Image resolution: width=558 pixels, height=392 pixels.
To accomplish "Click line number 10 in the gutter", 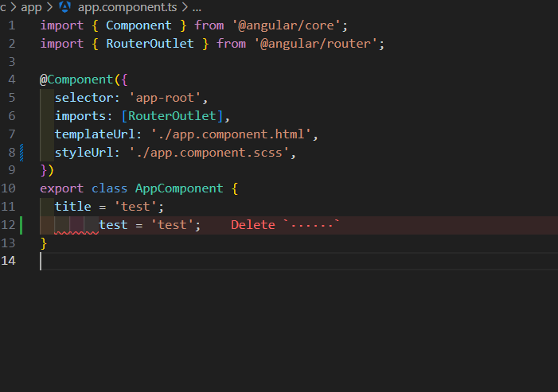I will (8, 188).
